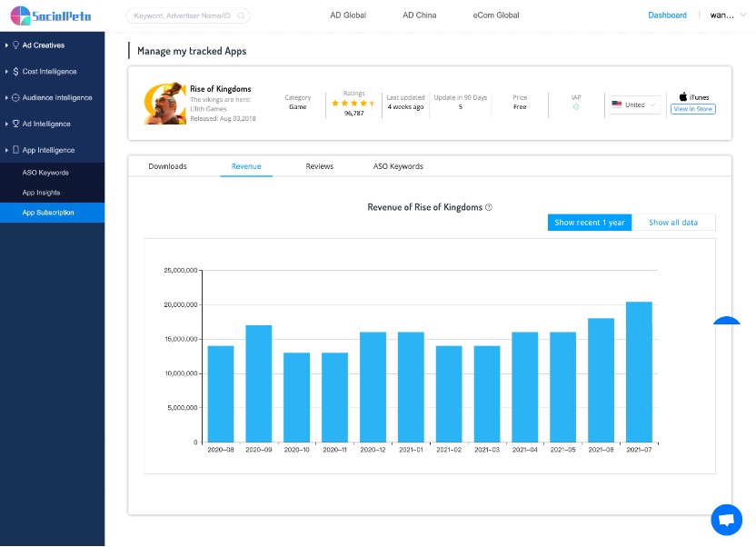Click the 2020-08 revenue bar
The image size is (756, 547).
click(x=220, y=393)
